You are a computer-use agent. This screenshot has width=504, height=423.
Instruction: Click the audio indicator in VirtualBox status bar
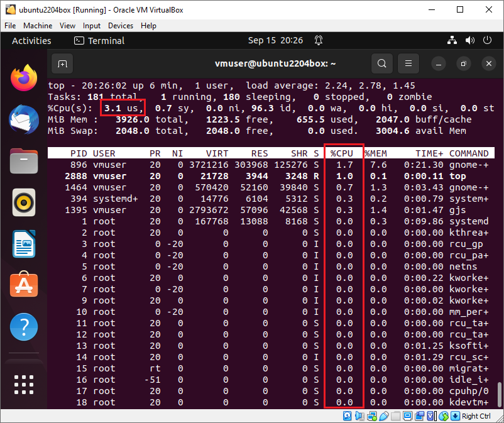[359, 416]
